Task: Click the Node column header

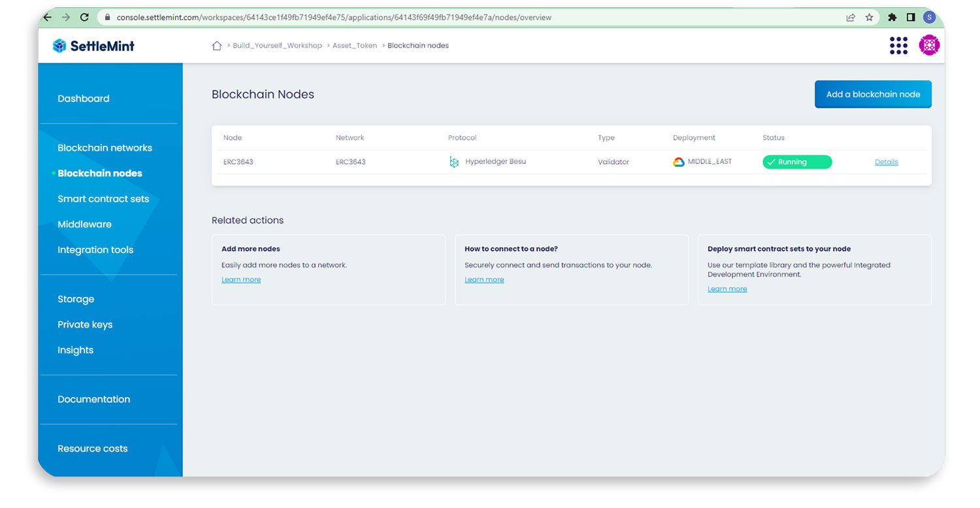Action: [x=233, y=138]
